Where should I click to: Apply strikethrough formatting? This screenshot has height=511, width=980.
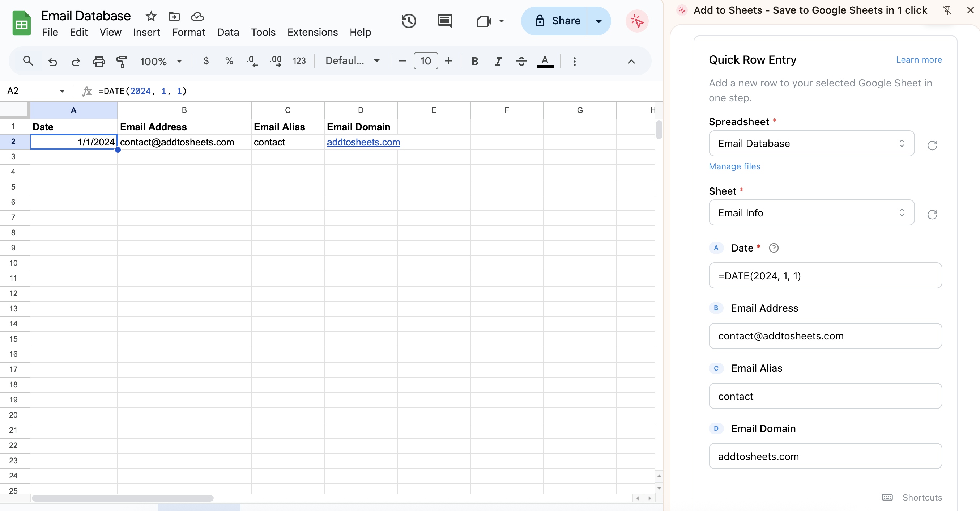coord(521,61)
